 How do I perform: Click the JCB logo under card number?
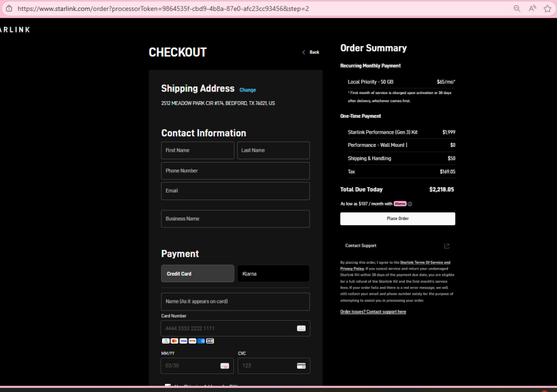pyautogui.click(x=211, y=341)
